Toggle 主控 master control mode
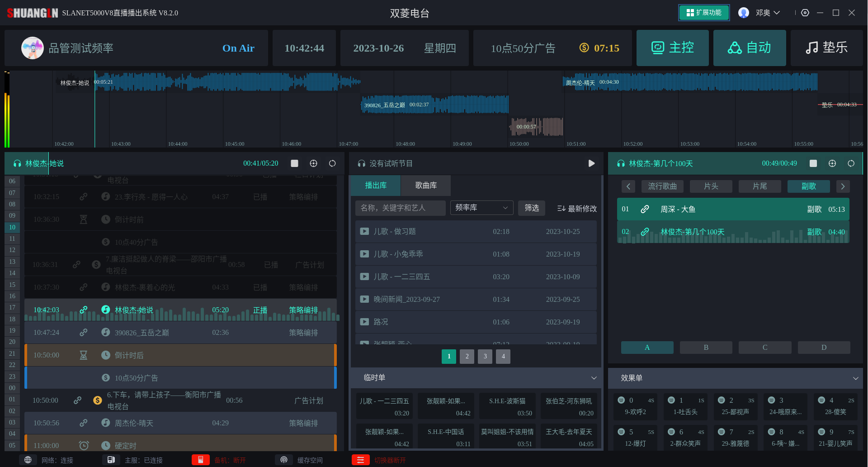Viewport: 868px width, 467px height. click(672, 48)
